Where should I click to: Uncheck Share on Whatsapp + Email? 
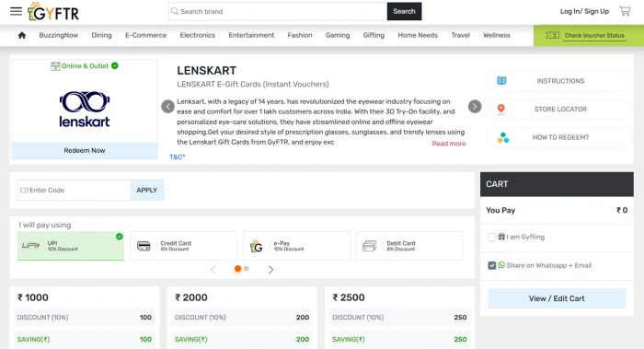point(491,265)
